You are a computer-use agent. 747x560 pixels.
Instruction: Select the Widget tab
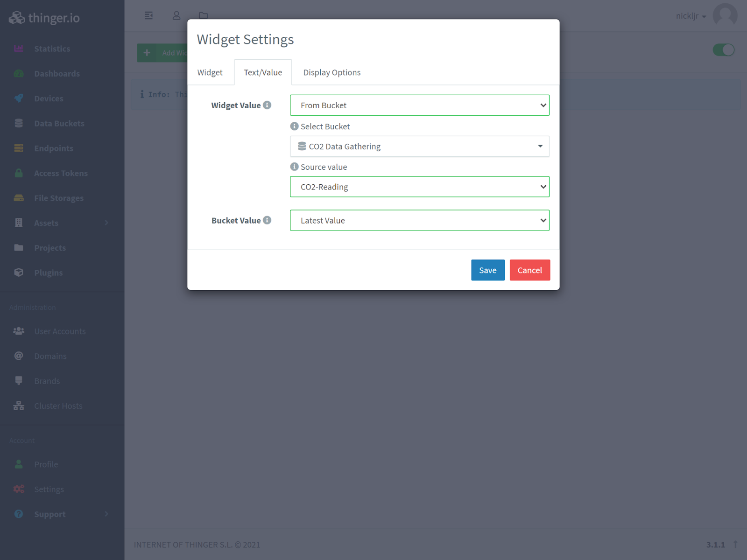tap(210, 72)
